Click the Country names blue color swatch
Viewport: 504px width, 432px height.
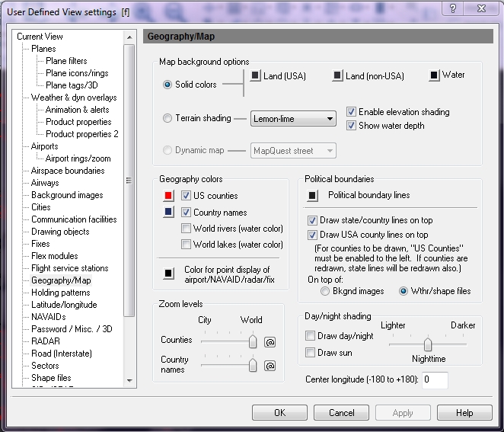pos(167,213)
